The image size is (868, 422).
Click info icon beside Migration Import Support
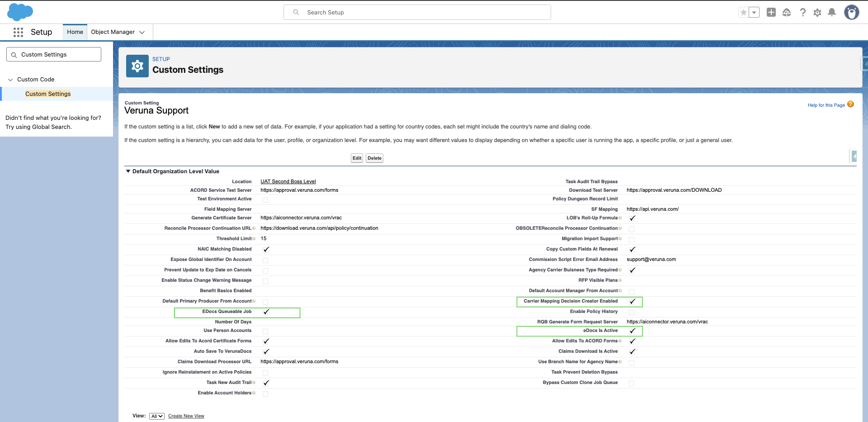coord(620,239)
